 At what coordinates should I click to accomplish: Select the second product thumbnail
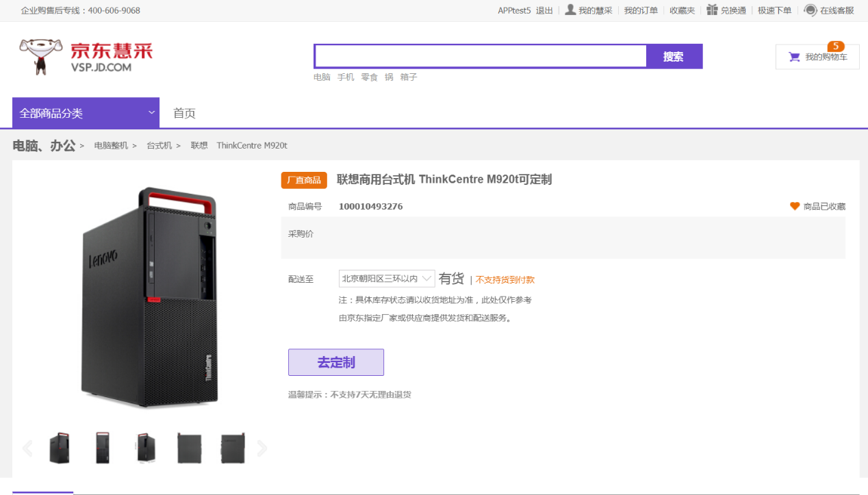[103, 448]
